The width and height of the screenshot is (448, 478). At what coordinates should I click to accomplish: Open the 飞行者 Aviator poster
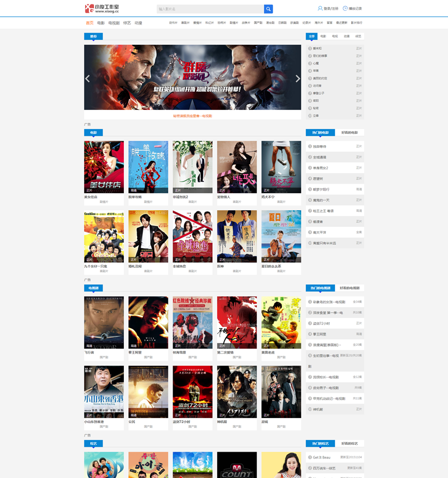coord(104,323)
